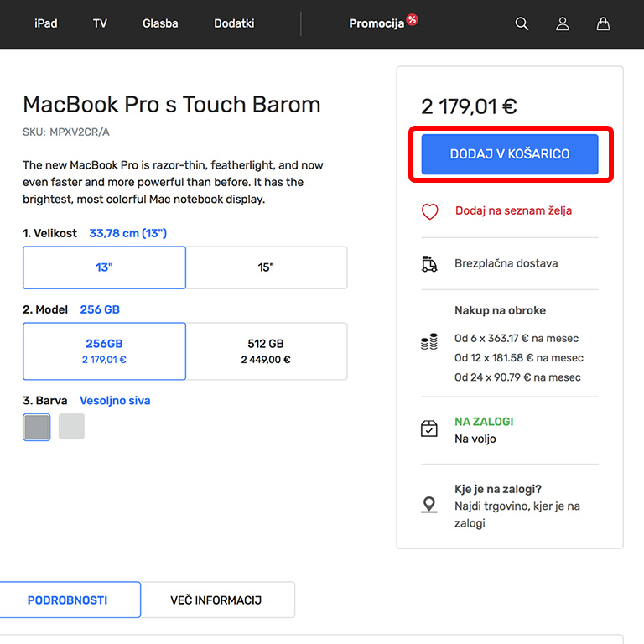Image resolution: width=644 pixels, height=644 pixels.
Task: Click the SKU: MPXV2CR/A text
Action: tap(66, 132)
